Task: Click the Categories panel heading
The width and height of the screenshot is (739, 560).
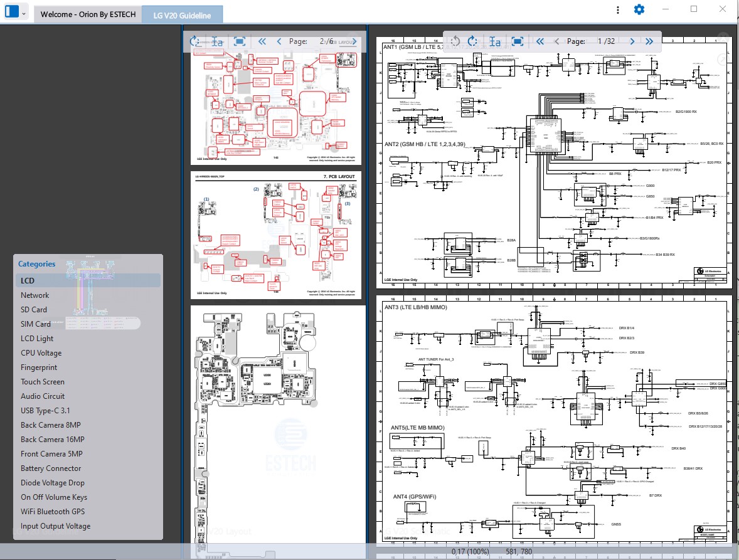Action: click(x=37, y=264)
